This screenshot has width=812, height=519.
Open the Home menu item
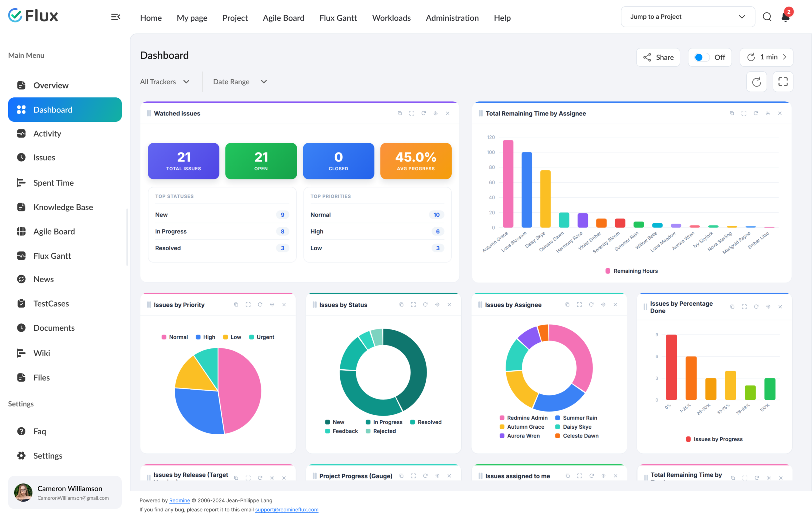click(x=151, y=18)
